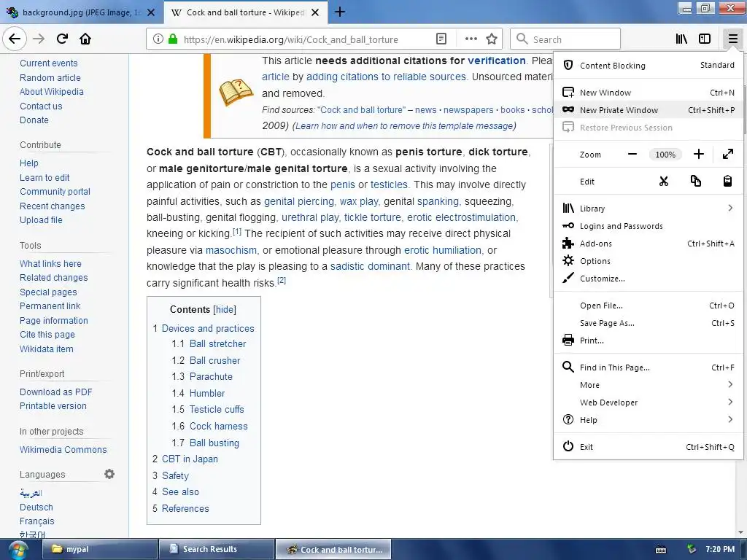Open the Recent changes link
Image resolution: width=747 pixels, height=560 pixels.
[53, 206]
